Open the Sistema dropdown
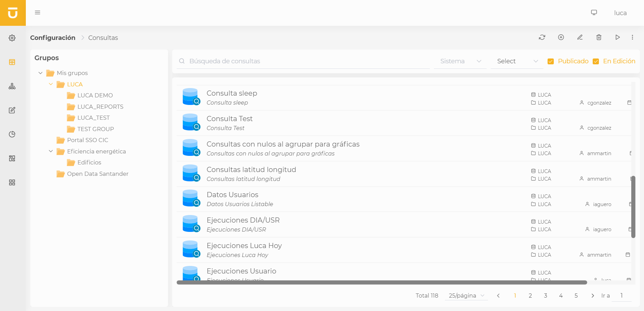The height and width of the screenshot is (311, 644). pos(460,61)
